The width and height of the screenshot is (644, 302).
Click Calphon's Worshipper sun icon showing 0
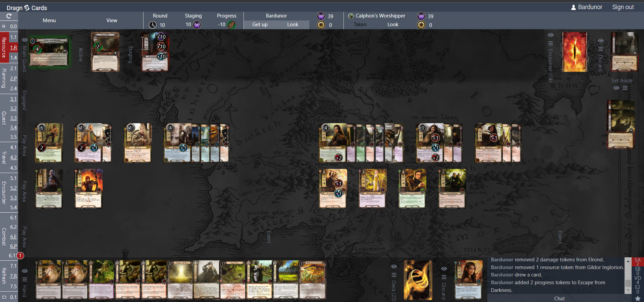[421, 25]
